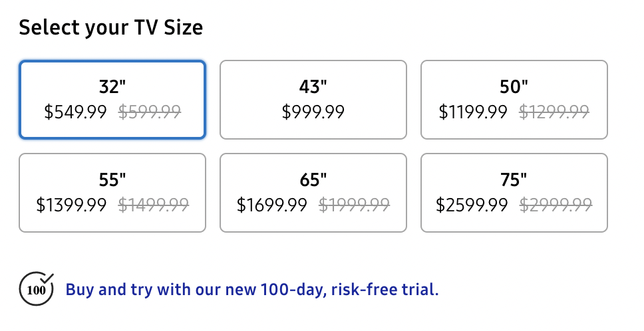Click the crossed-out $1499.99 original price
The height and width of the screenshot is (331, 644).
(x=154, y=205)
